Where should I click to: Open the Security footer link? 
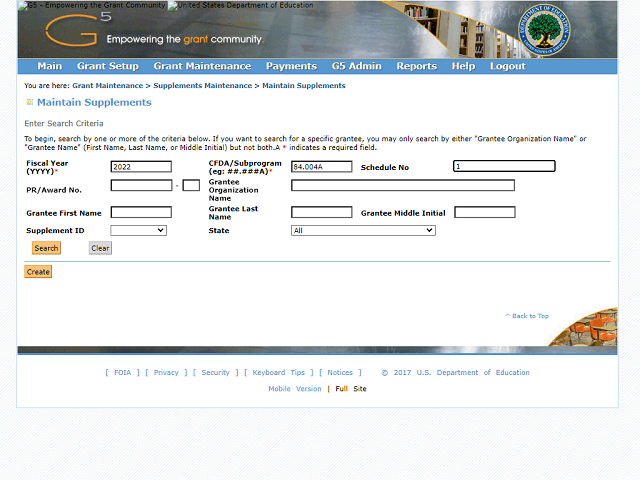tap(216, 373)
